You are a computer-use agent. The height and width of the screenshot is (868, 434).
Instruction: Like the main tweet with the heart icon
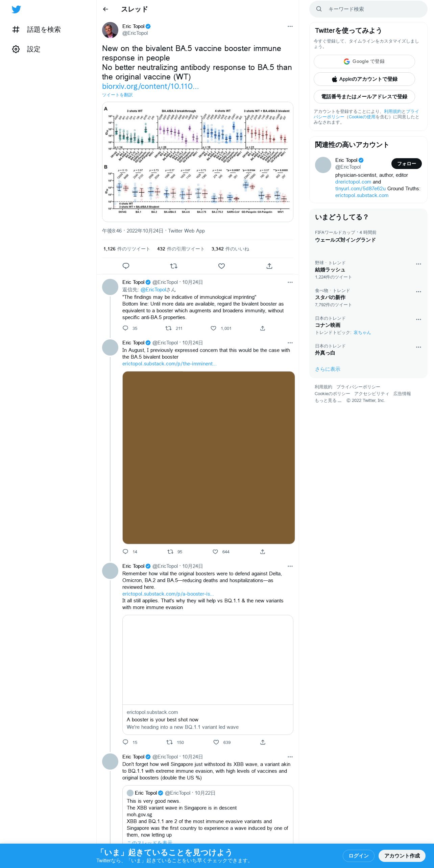coord(221,266)
